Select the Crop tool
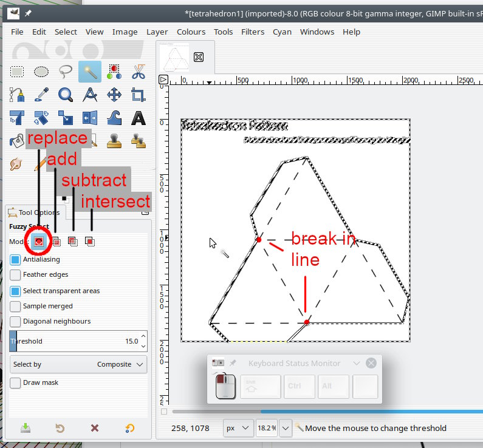This screenshot has height=448, width=483. point(139,95)
